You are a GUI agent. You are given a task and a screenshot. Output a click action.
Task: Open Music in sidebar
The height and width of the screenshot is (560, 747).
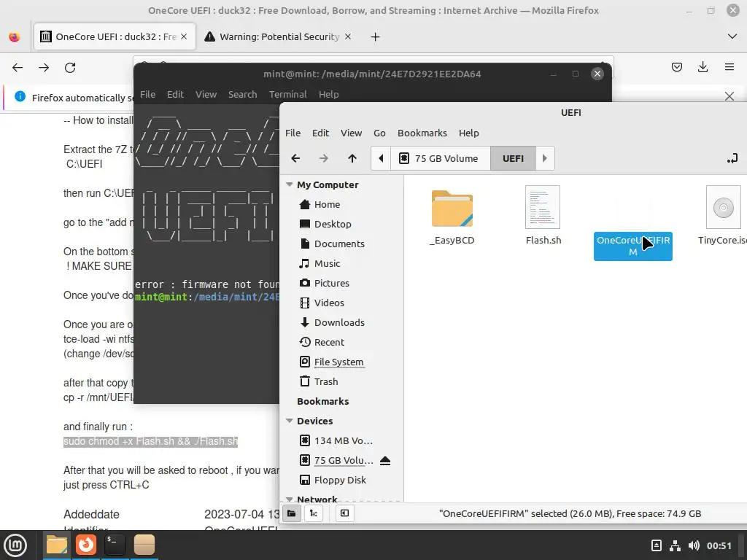(326, 263)
